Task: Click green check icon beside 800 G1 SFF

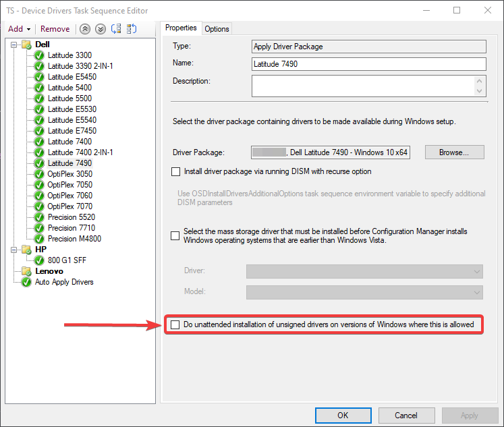Action: tap(39, 260)
